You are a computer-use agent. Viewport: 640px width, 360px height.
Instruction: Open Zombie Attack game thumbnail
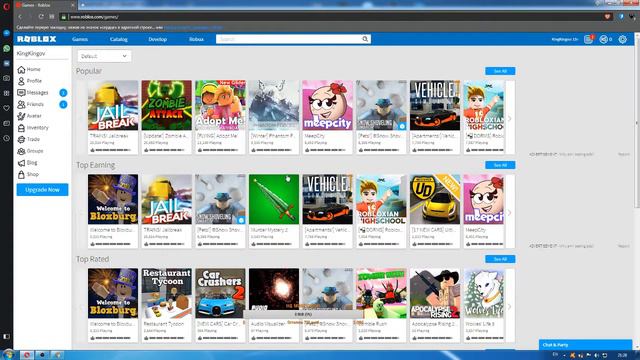tap(167, 105)
